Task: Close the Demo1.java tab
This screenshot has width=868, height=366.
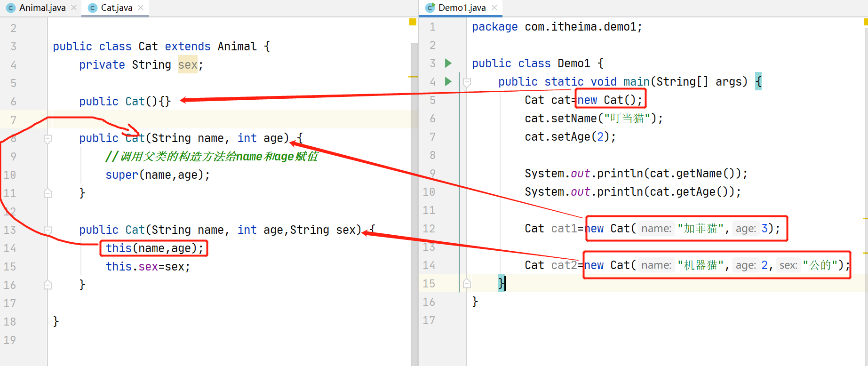Action: coord(494,8)
